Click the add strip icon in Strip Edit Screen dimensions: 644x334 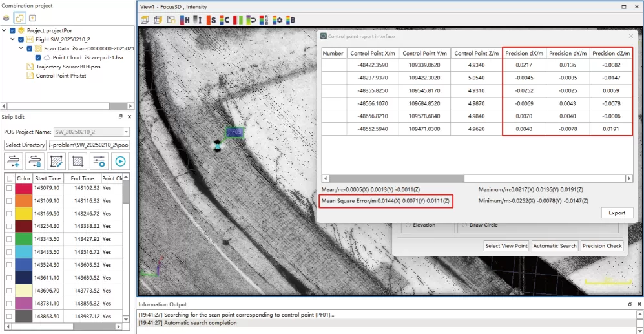click(14, 162)
